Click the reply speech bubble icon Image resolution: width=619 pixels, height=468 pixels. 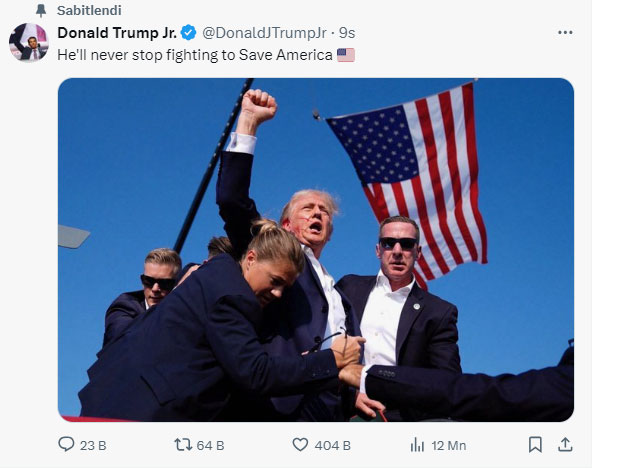coord(66,444)
